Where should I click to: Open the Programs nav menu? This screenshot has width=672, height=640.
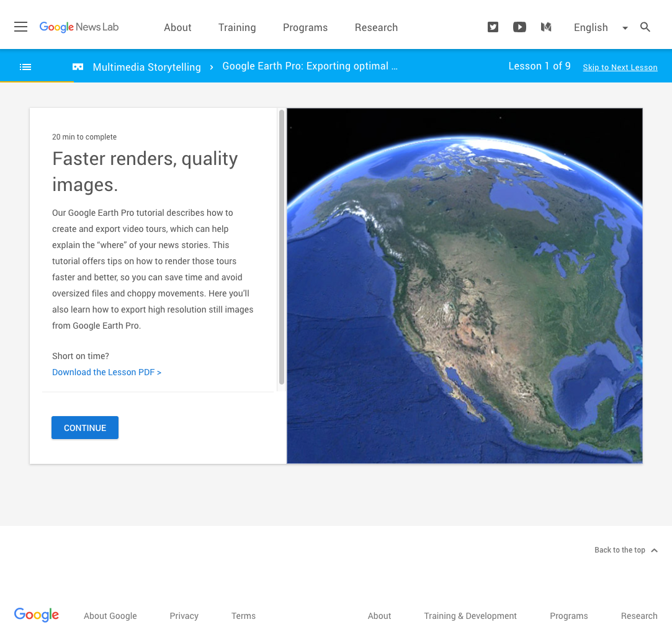(305, 27)
